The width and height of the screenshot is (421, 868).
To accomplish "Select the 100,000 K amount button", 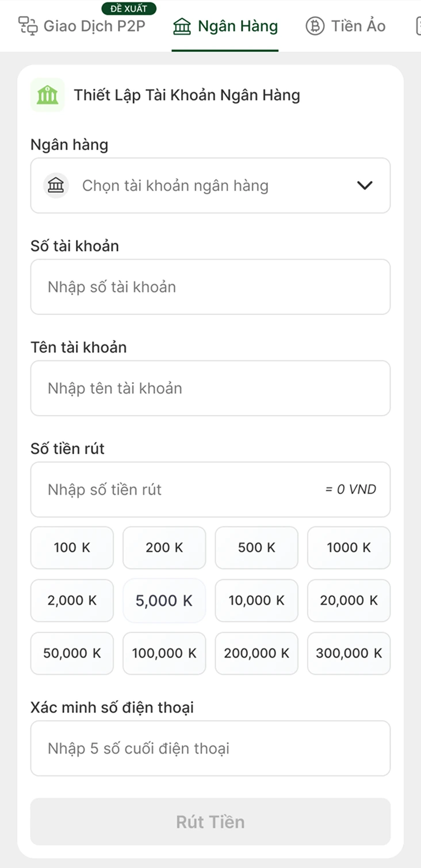I will tap(164, 654).
